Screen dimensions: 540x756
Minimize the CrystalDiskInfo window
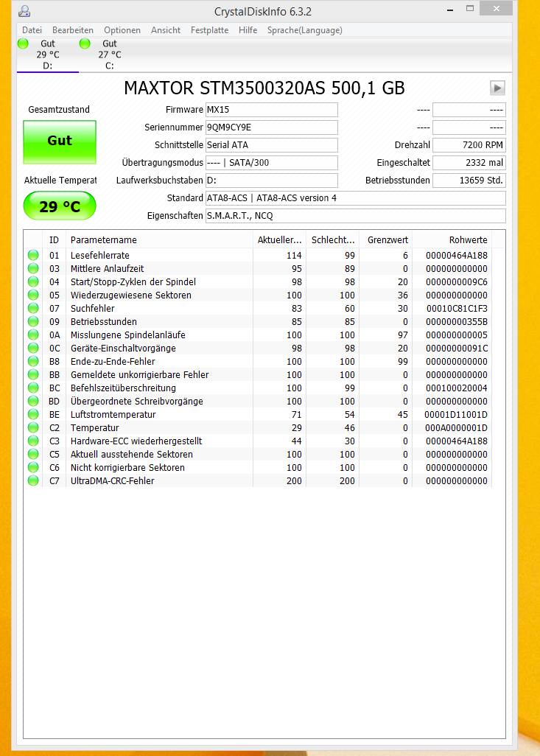point(450,10)
